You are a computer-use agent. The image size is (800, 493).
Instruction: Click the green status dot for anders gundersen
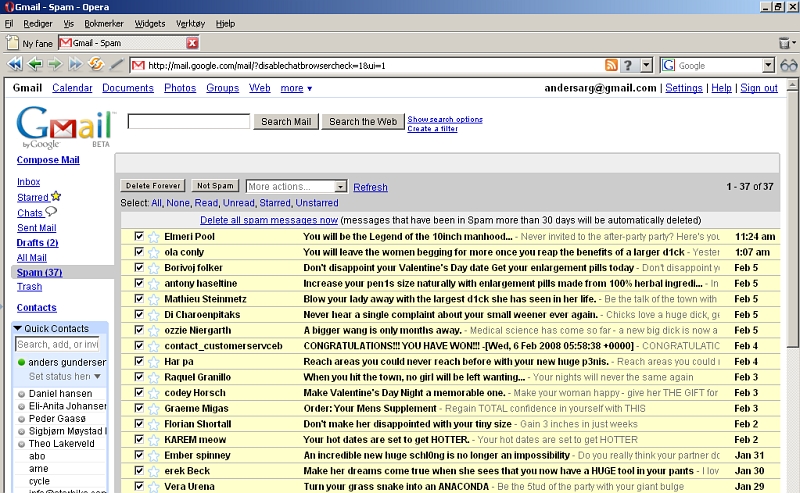coord(21,362)
